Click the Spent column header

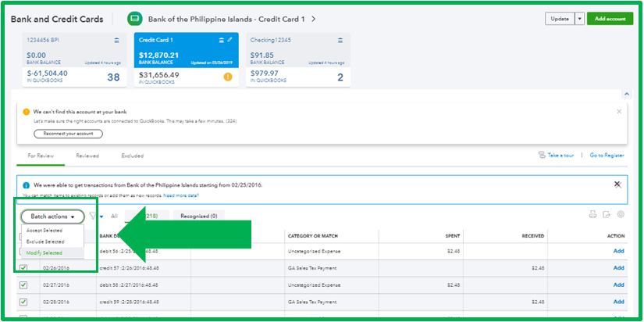tap(454, 236)
